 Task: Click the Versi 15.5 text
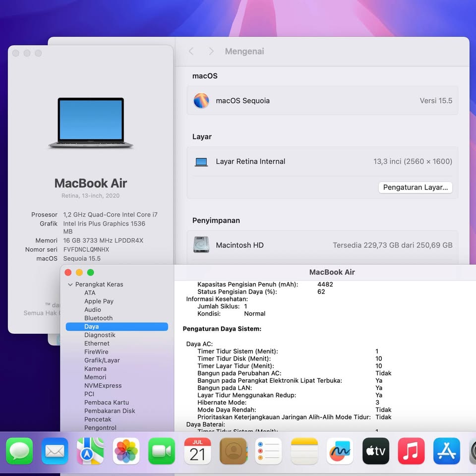pyautogui.click(x=436, y=101)
